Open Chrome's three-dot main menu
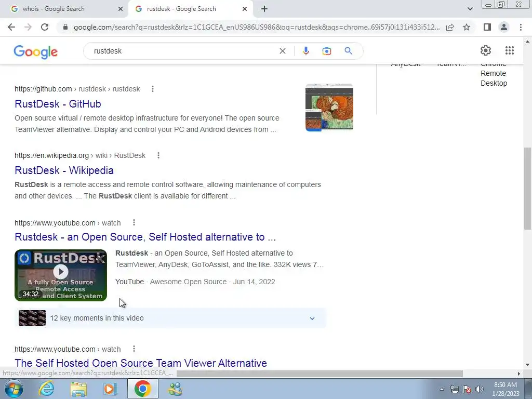This screenshot has width=532, height=399. pos(521,27)
